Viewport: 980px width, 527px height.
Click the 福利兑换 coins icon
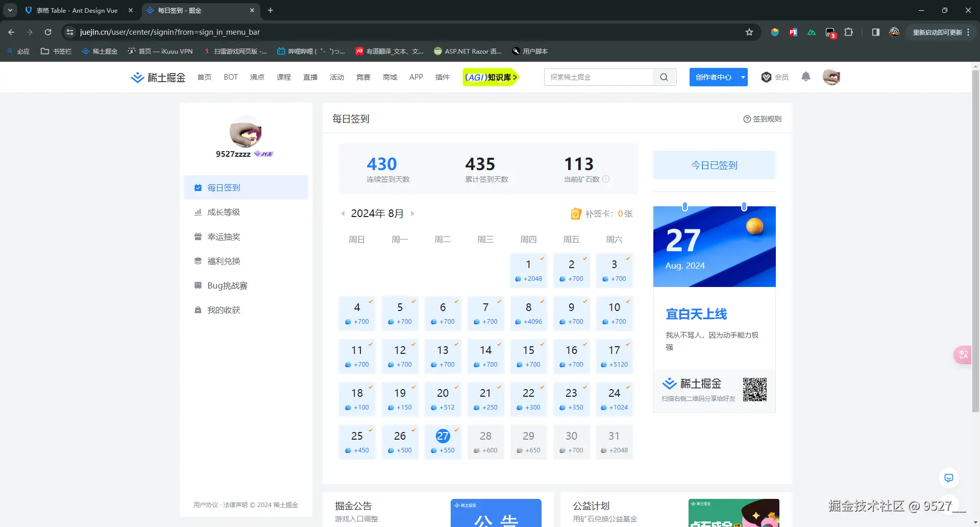coord(198,261)
